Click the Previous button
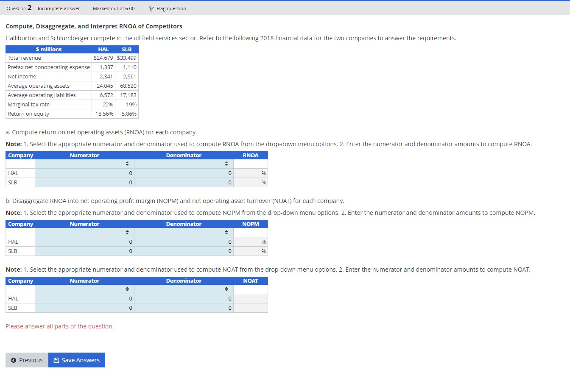 [x=27, y=360]
